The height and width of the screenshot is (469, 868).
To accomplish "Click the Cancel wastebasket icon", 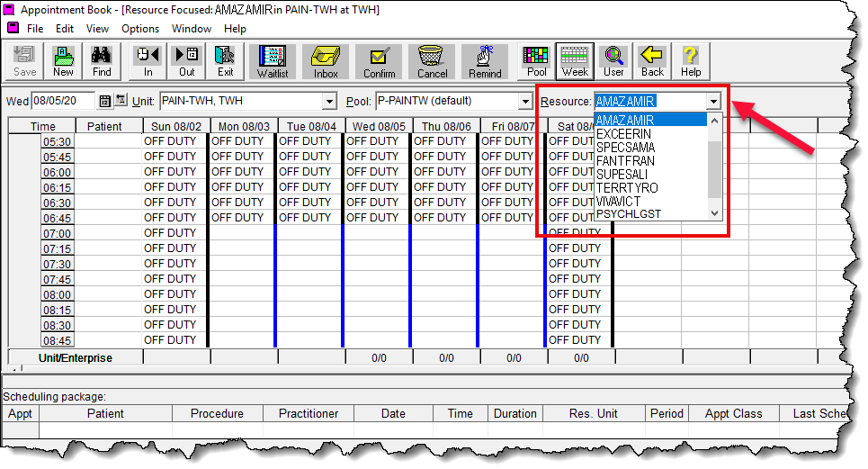I will (432, 61).
